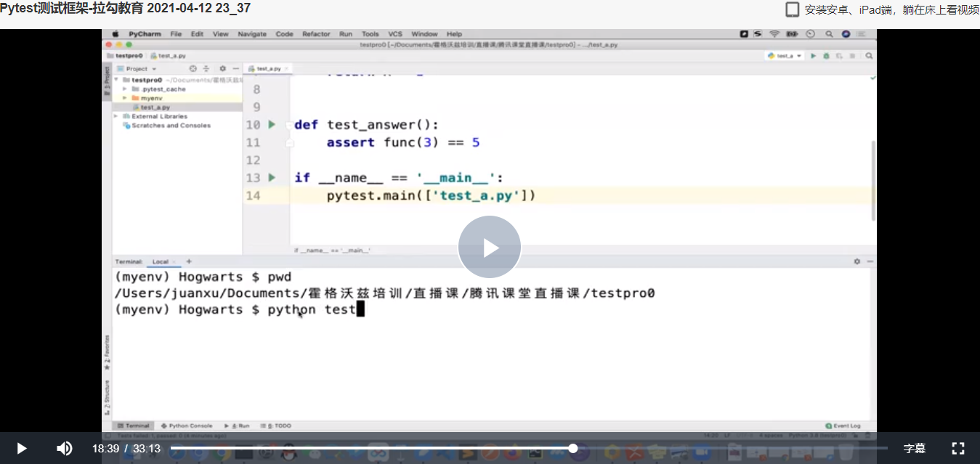Image resolution: width=980 pixels, height=464 pixels.
Task: Expand the myenv folder arrow
Action: click(x=125, y=97)
